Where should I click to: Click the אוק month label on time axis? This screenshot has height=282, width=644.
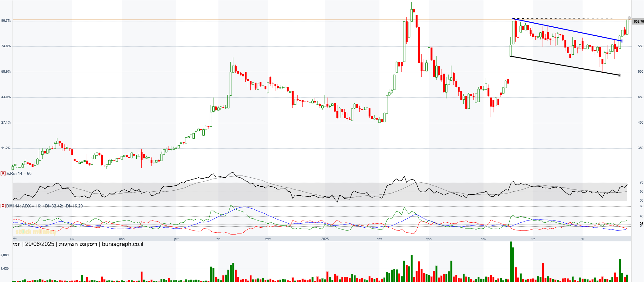coord(176,239)
